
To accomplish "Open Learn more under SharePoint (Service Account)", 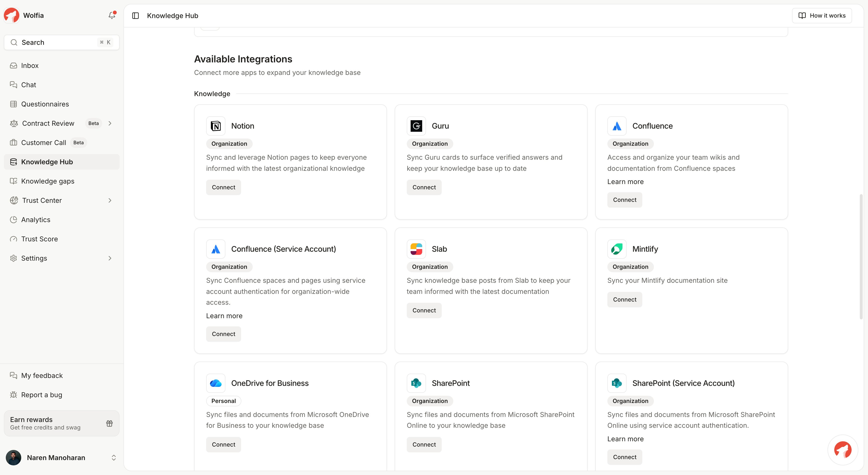I will point(625,439).
